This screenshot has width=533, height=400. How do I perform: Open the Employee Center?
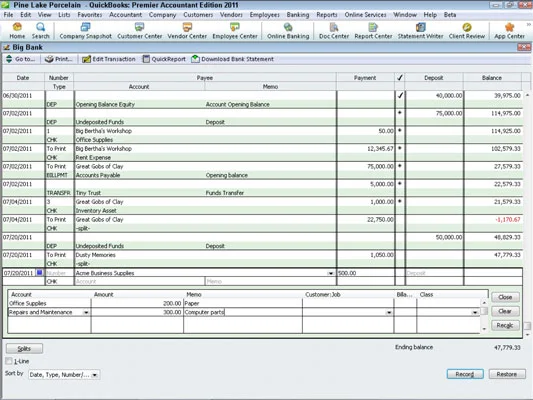pos(235,31)
